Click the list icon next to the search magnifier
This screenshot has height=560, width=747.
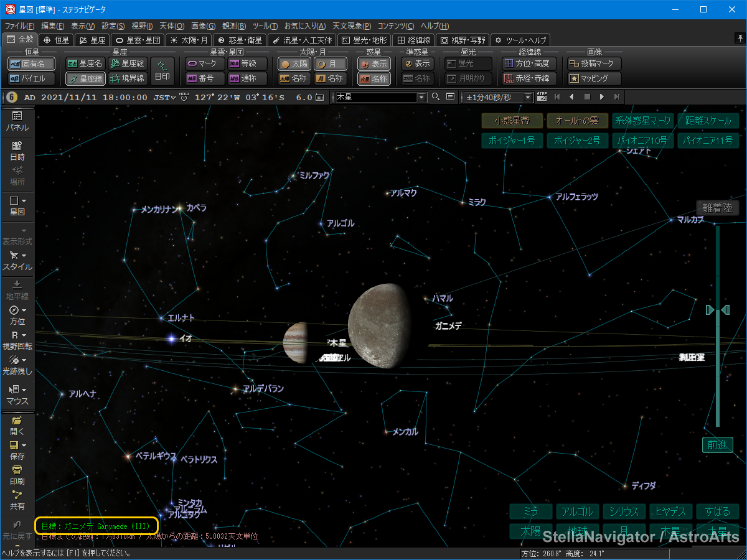click(x=450, y=97)
